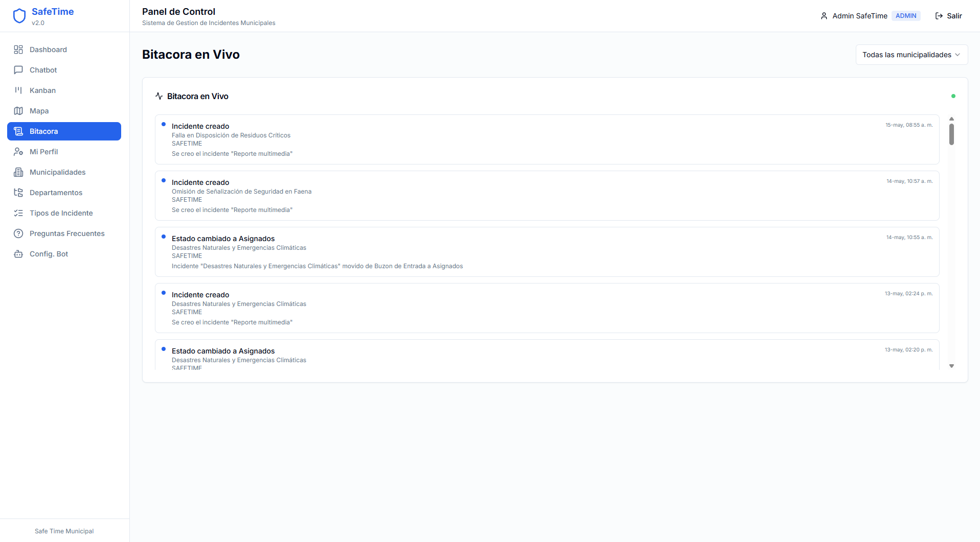Open the Kanban board icon

point(18,90)
